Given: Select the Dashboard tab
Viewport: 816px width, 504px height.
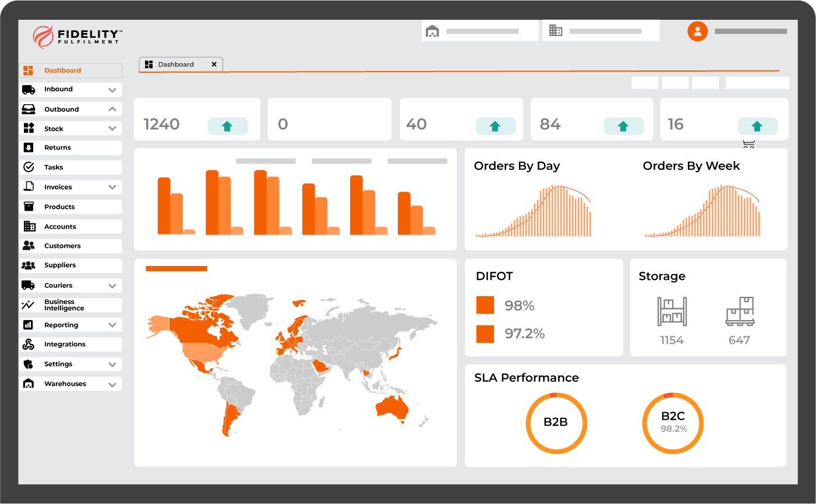Looking at the screenshot, I should (181, 65).
